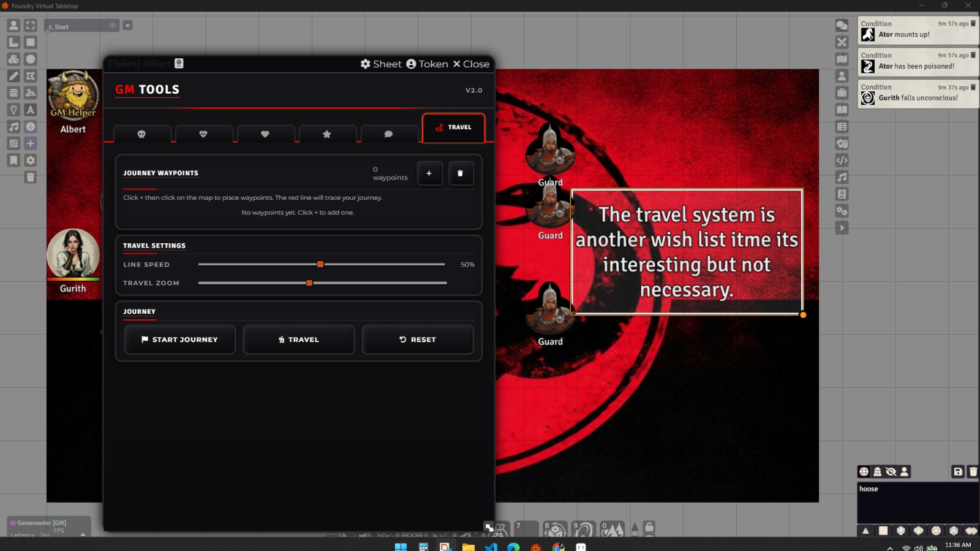The image size is (980, 551).
Task: Open the Compendium Packs sidebar icon
Action: pos(842,194)
